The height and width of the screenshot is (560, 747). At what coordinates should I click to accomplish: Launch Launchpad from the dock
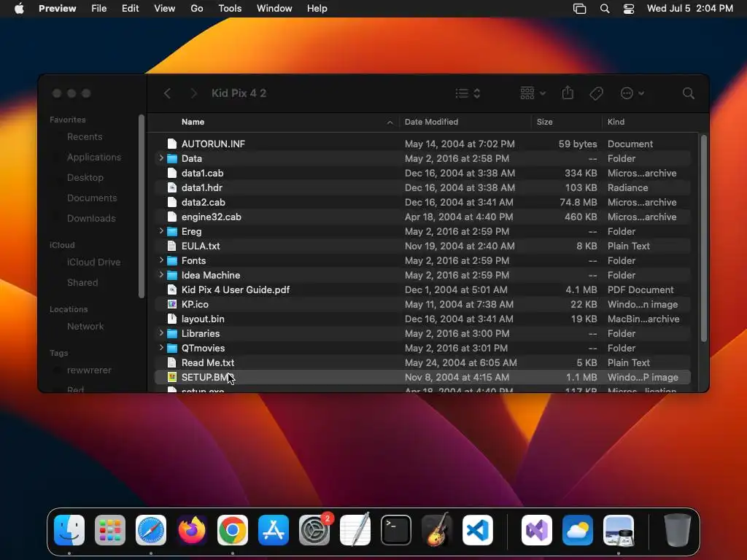(110, 530)
